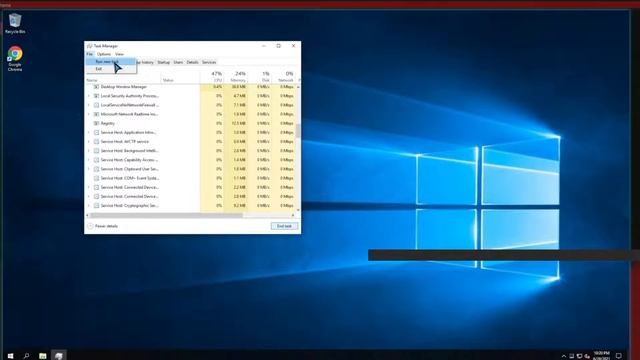The height and width of the screenshot is (360, 640).
Task: Expand Service Host: Clipboard User row
Action: pyautogui.click(x=89, y=169)
